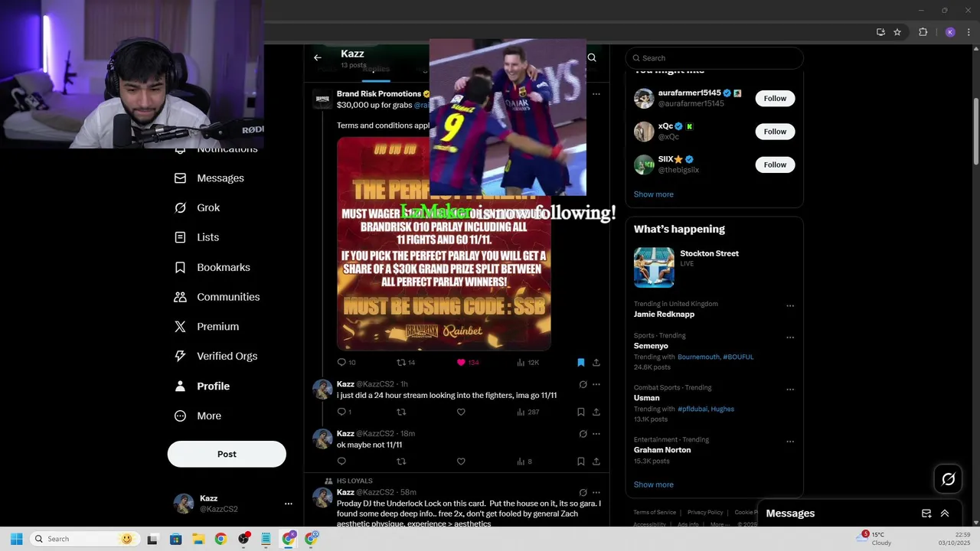Open account options beside Kazz @KazzCS2
Viewport: 980px width, 551px height.
[289, 504]
